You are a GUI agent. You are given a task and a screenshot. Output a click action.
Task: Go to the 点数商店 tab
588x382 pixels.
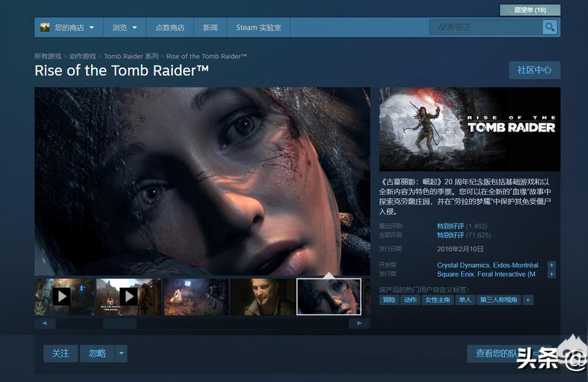(170, 28)
